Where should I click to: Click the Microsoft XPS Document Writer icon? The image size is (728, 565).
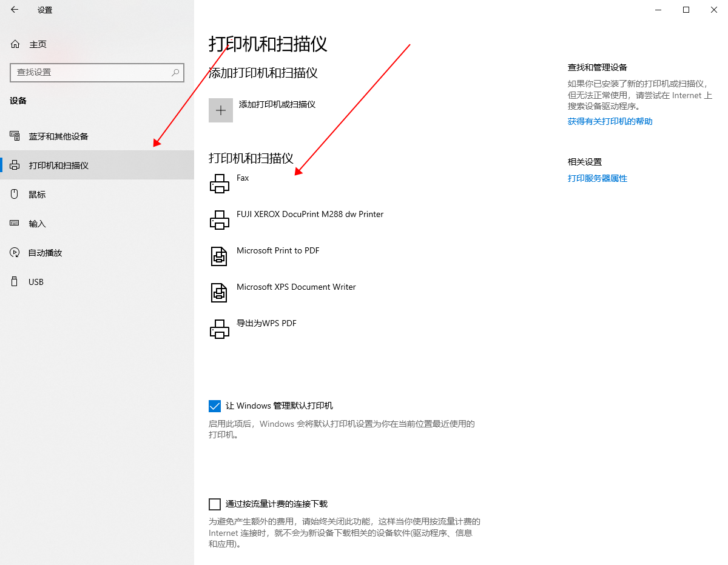[x=219, y=293]
